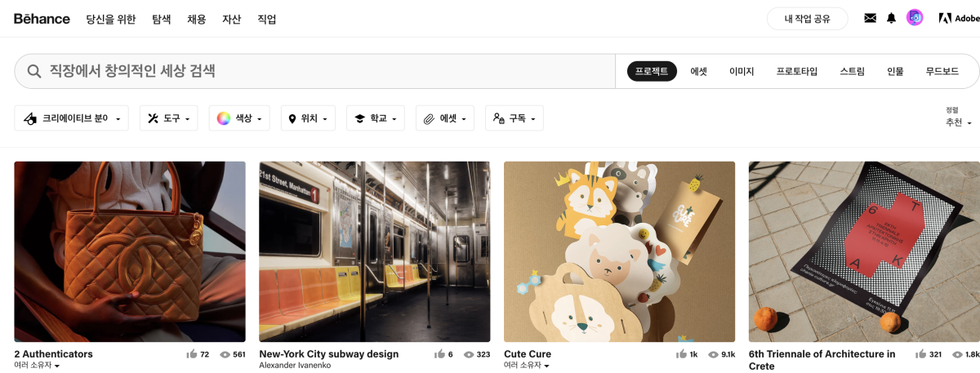Select the 프로토타입 search tab
The image size is (980, 373).
[x=797, y=72]
